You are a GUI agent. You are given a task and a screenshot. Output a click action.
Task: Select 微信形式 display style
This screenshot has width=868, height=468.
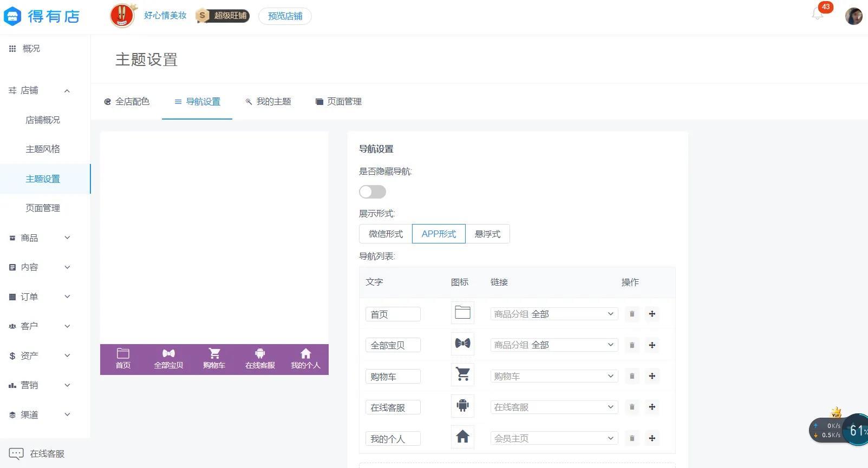click(386, 234)
